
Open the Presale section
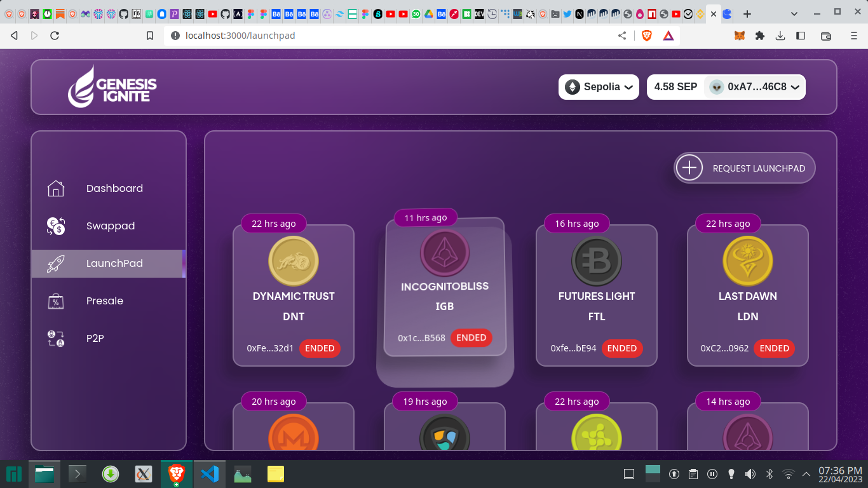point(109,301)
